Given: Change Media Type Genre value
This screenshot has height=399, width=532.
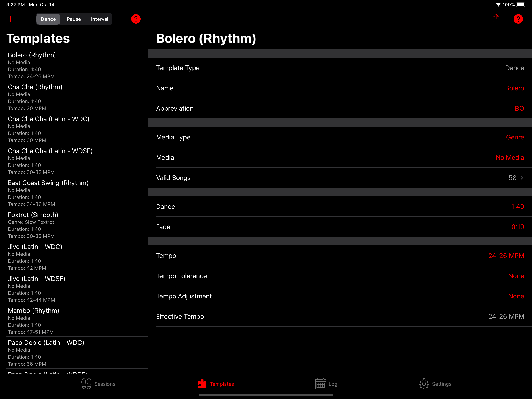Looking at the screenshot, I should (x=515, y=137).
